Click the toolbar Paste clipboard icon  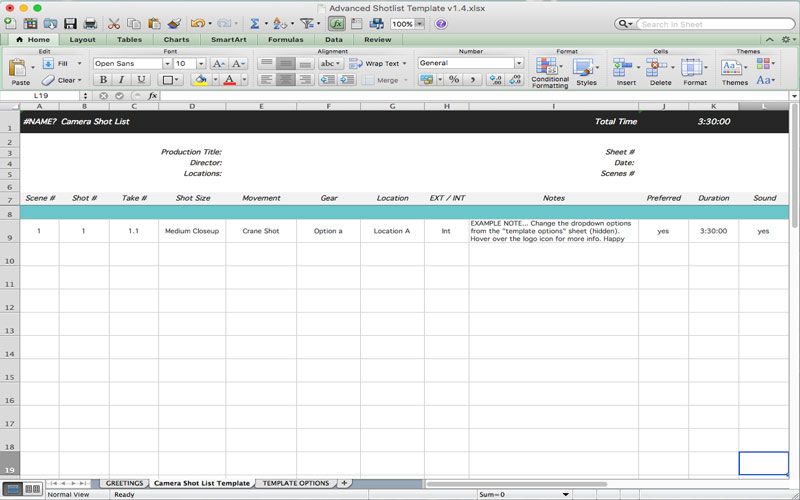[x=154, y=23]
